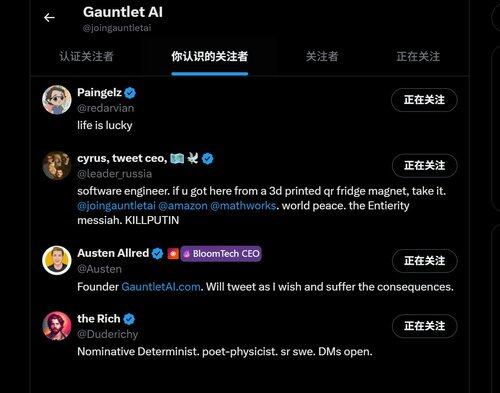Image resolution: width=500 pixels, height=393 pixels.
Task: Open Paingelz profile avatar
Action: [x=57, y=100]
